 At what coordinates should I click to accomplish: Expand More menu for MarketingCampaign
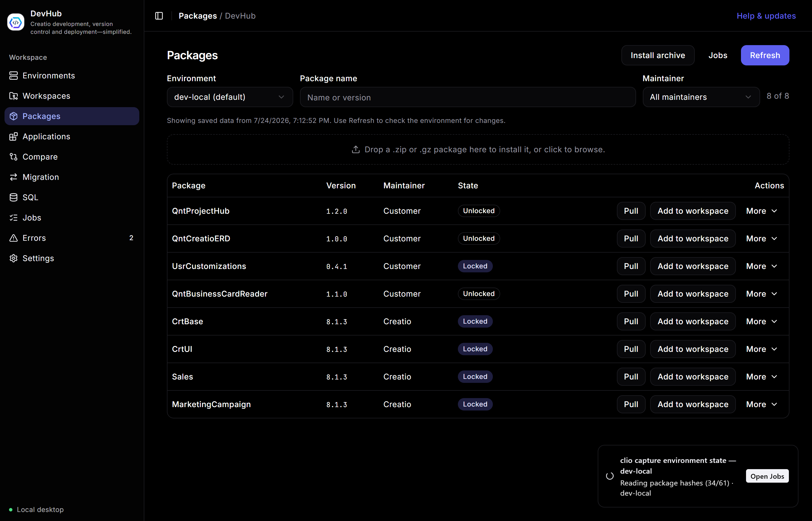(762, 404)
